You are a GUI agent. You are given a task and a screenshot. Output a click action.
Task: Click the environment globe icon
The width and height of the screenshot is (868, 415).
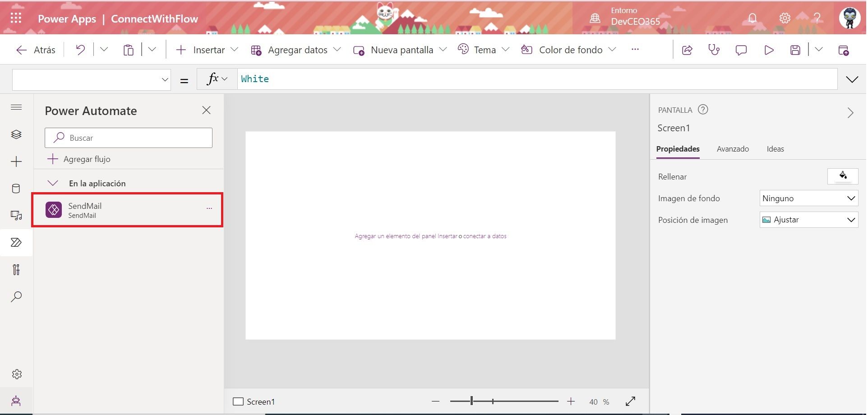(x=595, y=18)
